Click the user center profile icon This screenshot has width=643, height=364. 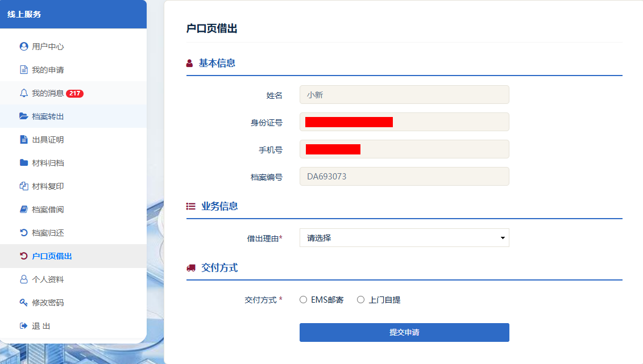[x=24, y=46]
